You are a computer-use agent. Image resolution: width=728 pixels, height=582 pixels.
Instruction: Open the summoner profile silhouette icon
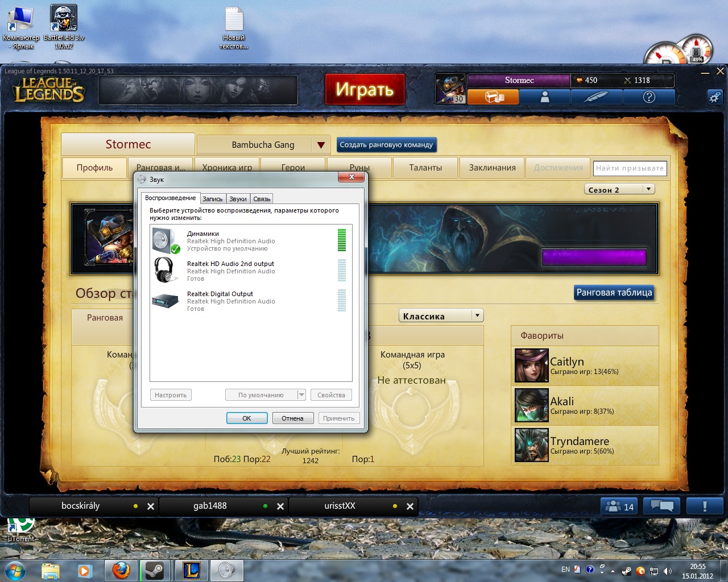click(x=545, y=97)
